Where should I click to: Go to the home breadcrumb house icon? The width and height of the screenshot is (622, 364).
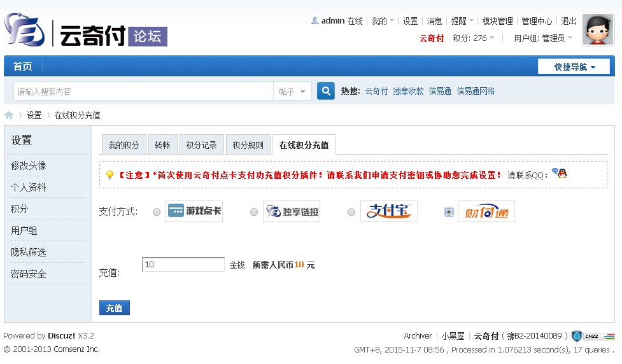point(9,115)
